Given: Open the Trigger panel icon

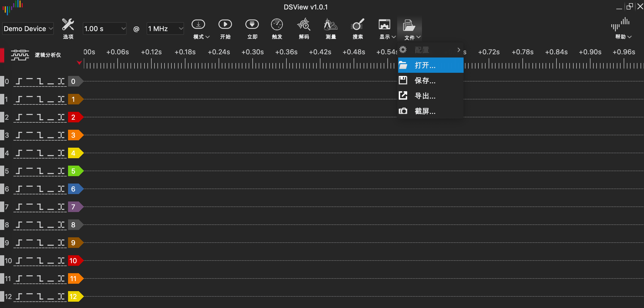Looking at the screenshot, I should pyautogui.click(x=277, y=25).
